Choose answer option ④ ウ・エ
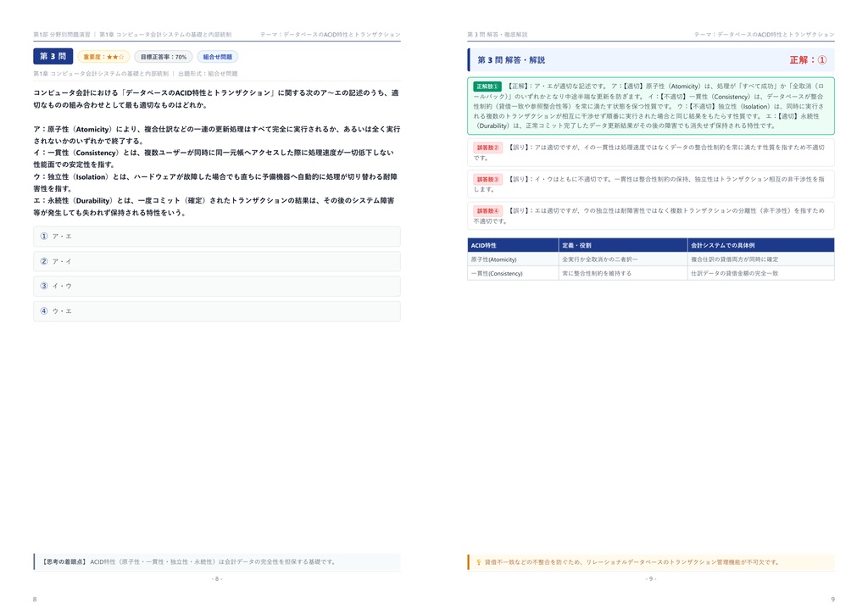The height and width of the screenshot is (614, 868). point(217,311)
